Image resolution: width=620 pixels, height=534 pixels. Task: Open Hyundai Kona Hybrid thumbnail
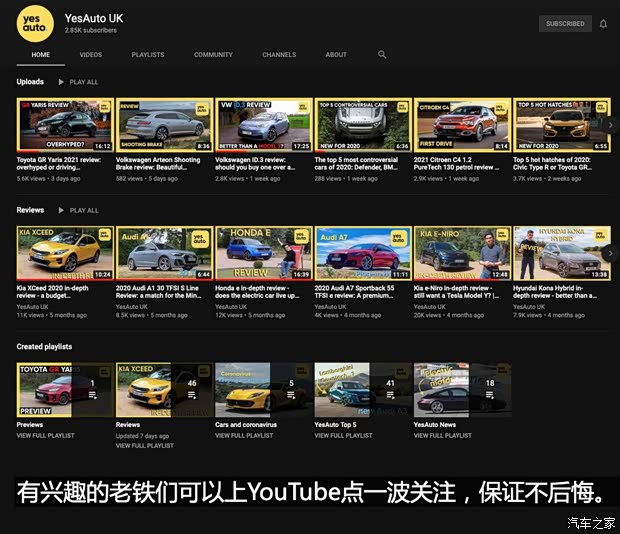click(x=561, y=253)
